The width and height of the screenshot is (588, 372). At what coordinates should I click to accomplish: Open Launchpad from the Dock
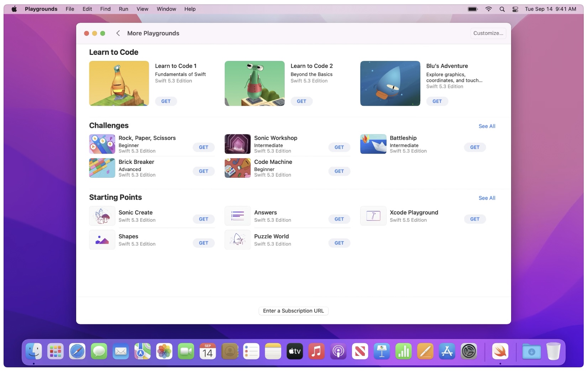tap(56, 352)
